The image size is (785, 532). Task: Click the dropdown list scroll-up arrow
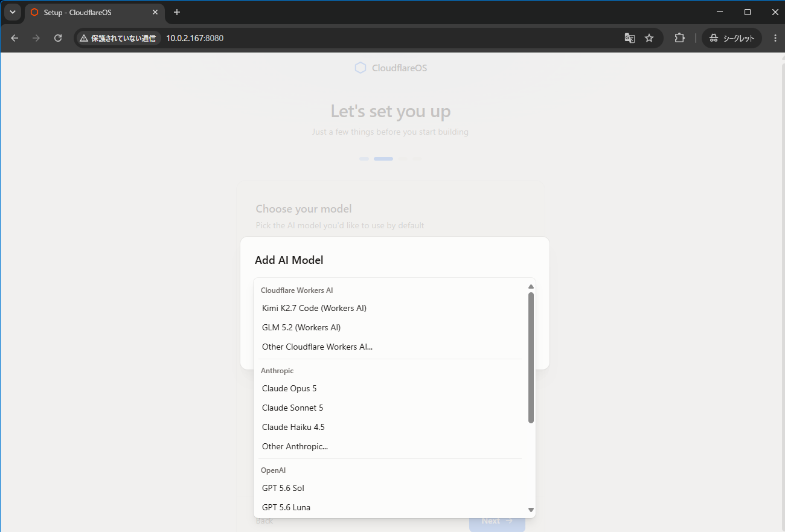click(531, 287)
